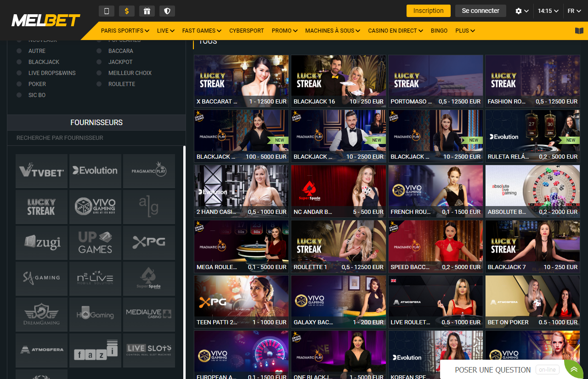Image resolution: width=588 pixels, height=379 pixels.
Task: Click the MELBET logo
Action: (45, 20)
